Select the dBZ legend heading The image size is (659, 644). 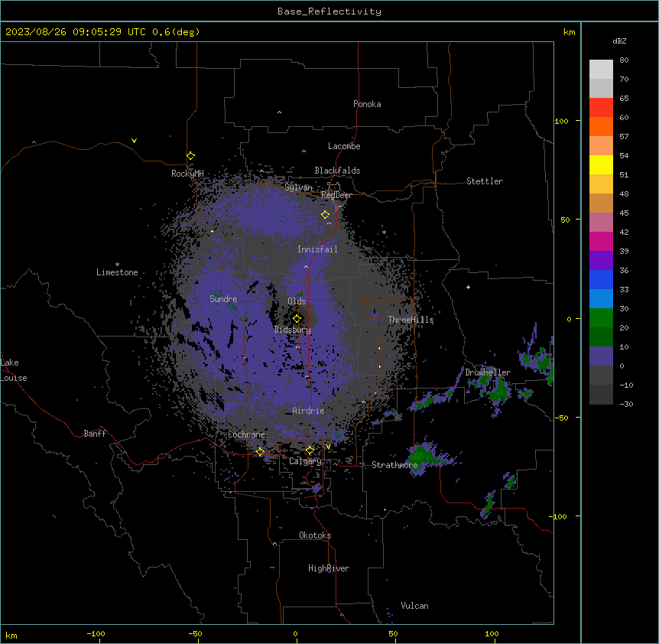(x=619, y=41)
